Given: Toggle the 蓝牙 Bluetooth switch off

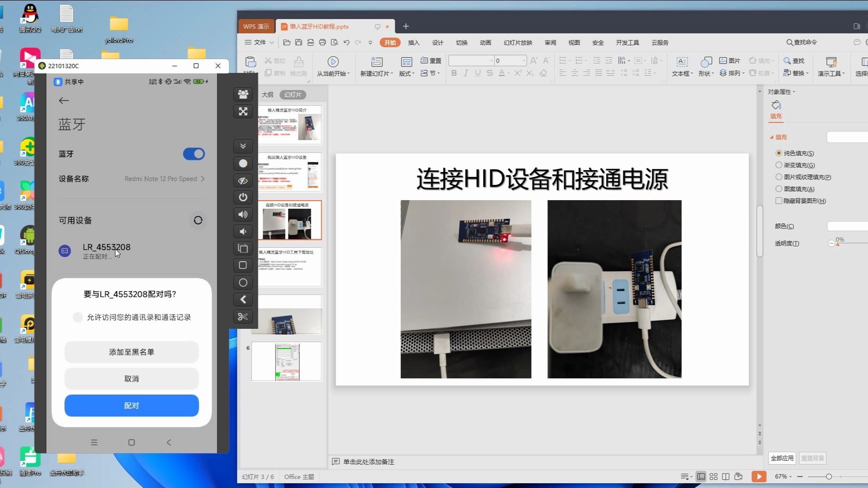Looking at the screenshot, I should coord(194,154).
